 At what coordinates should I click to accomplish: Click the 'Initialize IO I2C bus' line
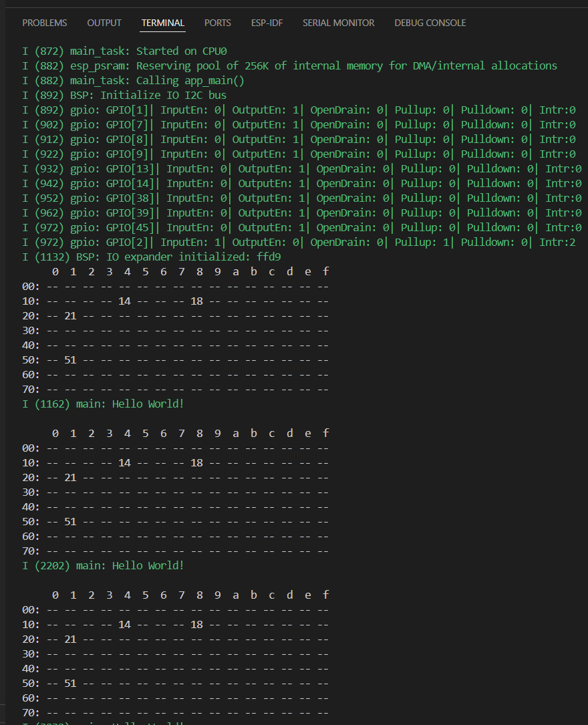124,96
